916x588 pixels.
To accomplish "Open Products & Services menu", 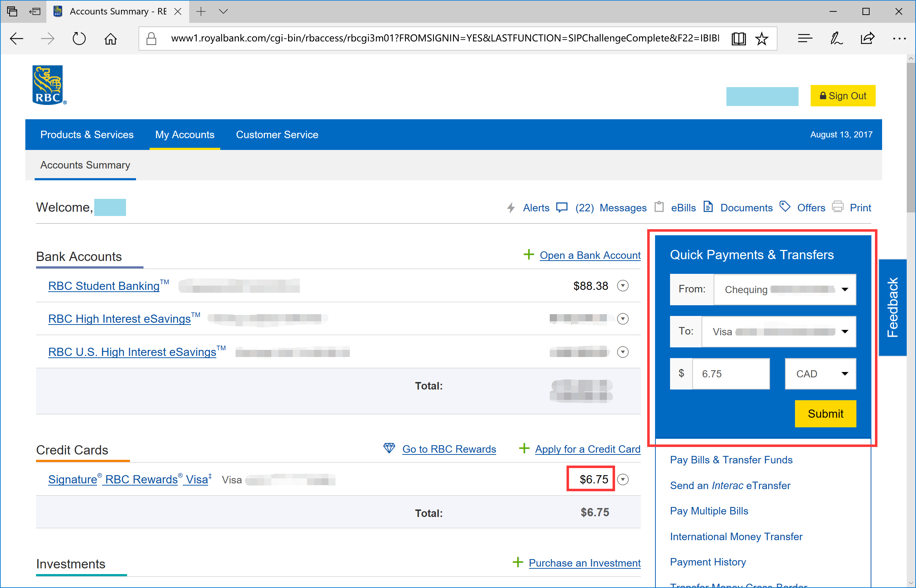I will (x=87, y=134).
